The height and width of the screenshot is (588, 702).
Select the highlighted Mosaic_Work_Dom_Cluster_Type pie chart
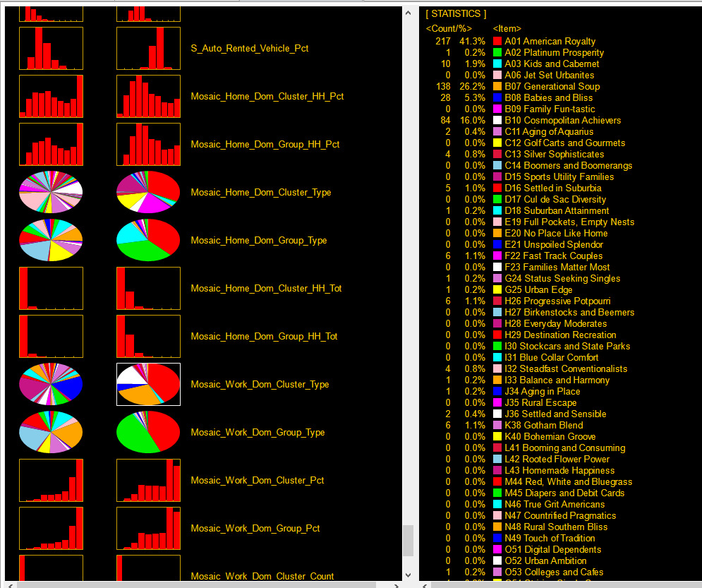click(148, 384)
